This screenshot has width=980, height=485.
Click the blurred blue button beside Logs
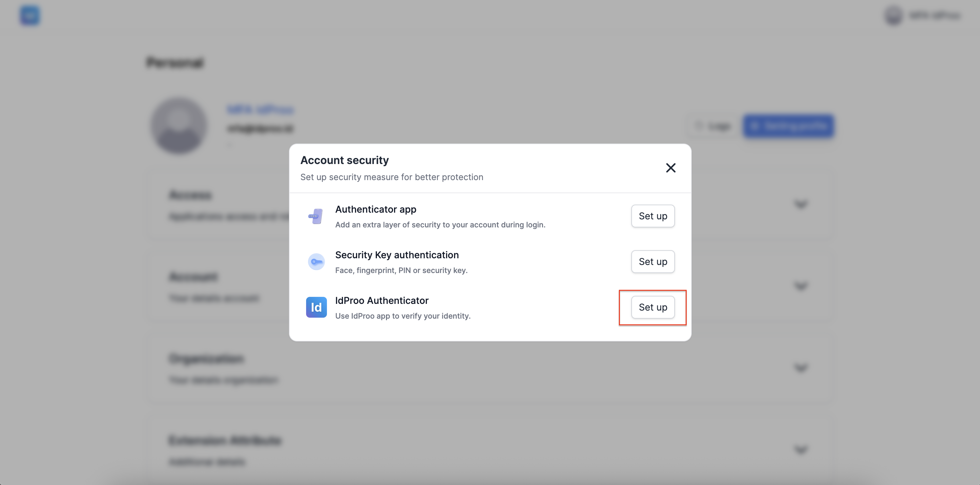tap(788, 126)
